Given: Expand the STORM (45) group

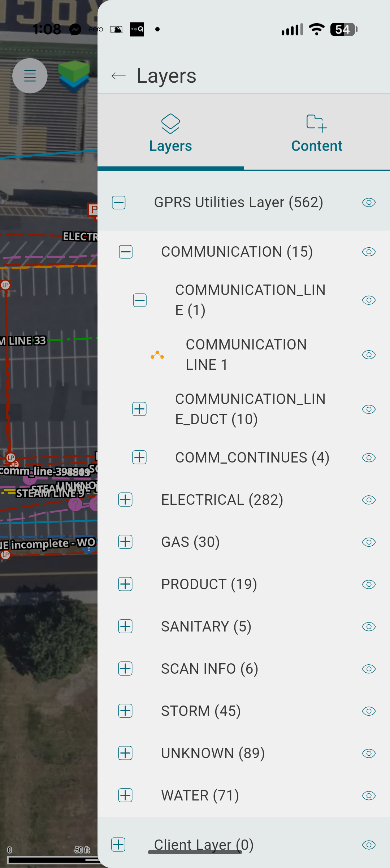Looking at the screenshot, I should click(x=125, y=711).
